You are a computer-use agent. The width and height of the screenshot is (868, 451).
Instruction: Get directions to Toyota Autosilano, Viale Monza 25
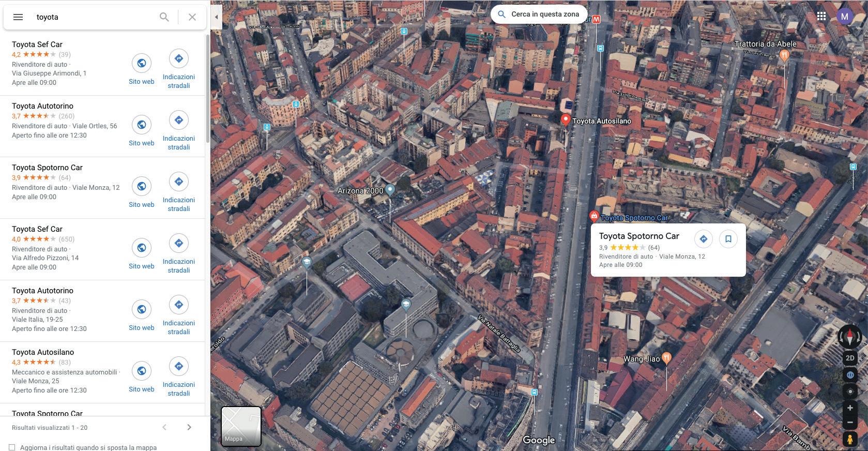tap(179, 377)
